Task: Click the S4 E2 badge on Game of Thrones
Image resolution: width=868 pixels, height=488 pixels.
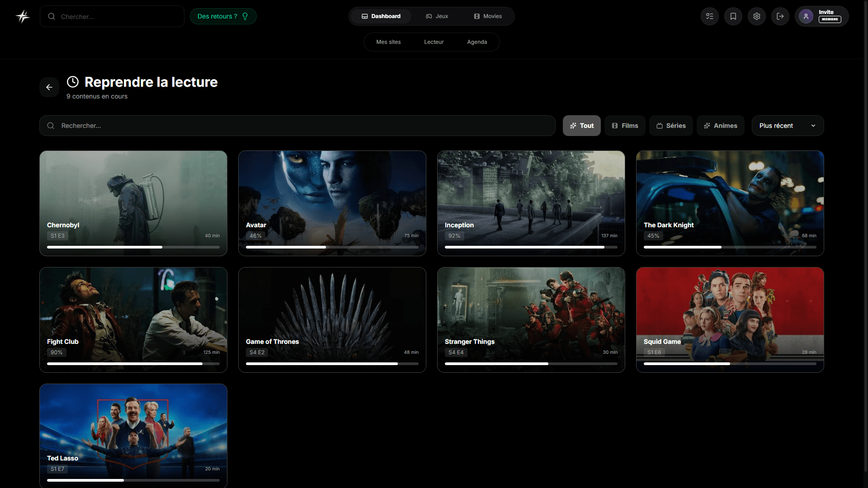Action: pyautogui.click(x=257, y=352)
